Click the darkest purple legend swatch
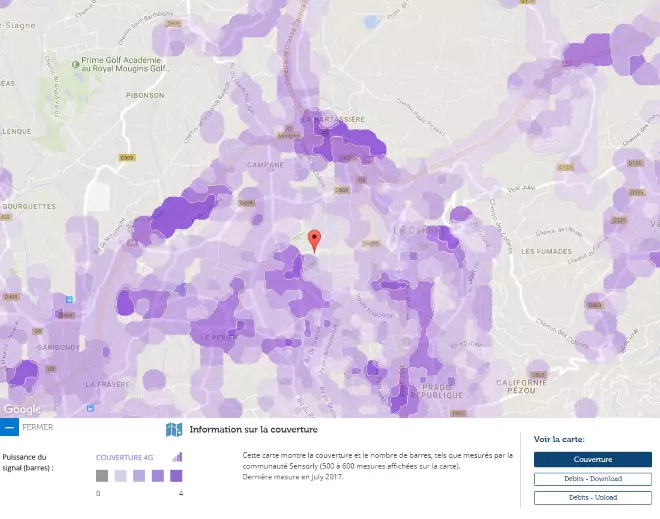 tap(175, 476)
